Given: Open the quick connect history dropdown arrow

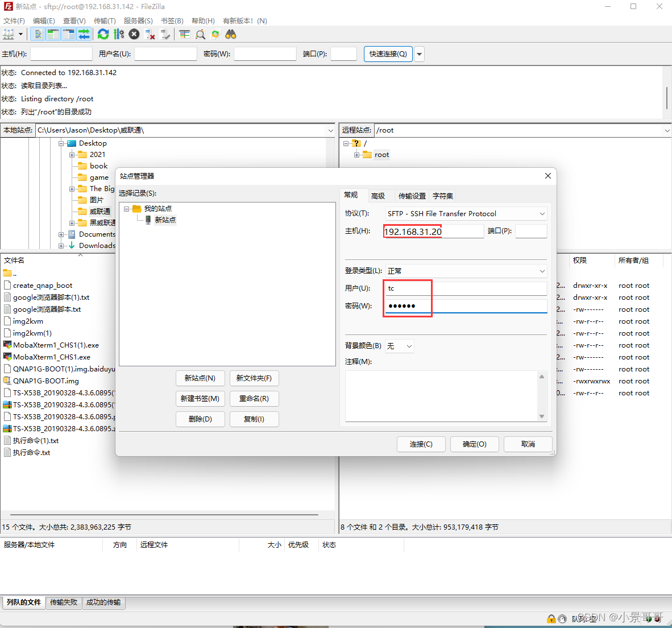Looking at the screenshot, I should tap(419, 54).
